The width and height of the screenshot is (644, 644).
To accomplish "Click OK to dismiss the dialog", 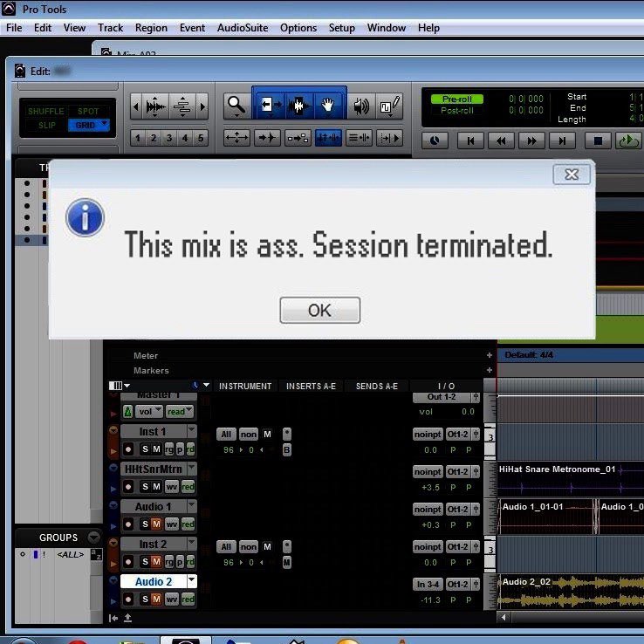I will coord(319,310).
